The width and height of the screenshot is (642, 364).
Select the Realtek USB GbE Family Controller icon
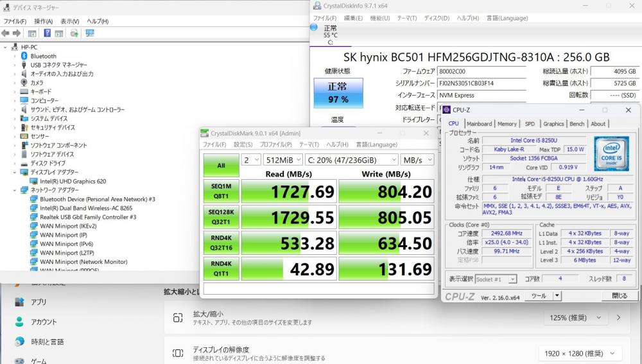(x=33, y=217)
